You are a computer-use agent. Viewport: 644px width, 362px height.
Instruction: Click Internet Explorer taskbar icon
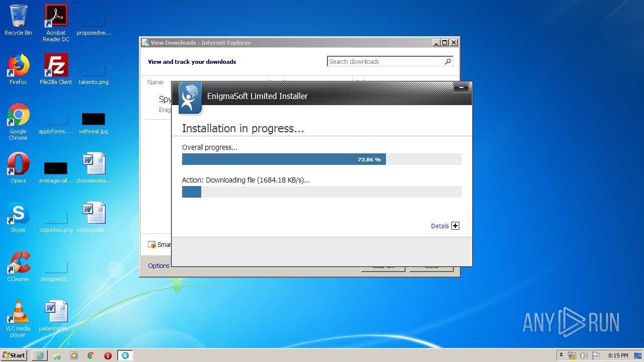[x=40, y=355]
